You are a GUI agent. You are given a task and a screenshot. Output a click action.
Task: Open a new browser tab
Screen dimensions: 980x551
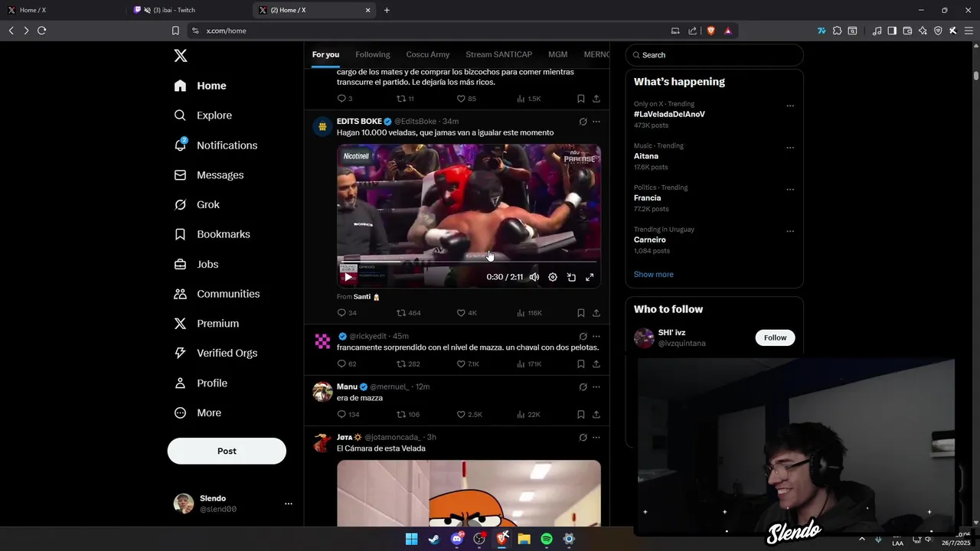pos(387,10)
